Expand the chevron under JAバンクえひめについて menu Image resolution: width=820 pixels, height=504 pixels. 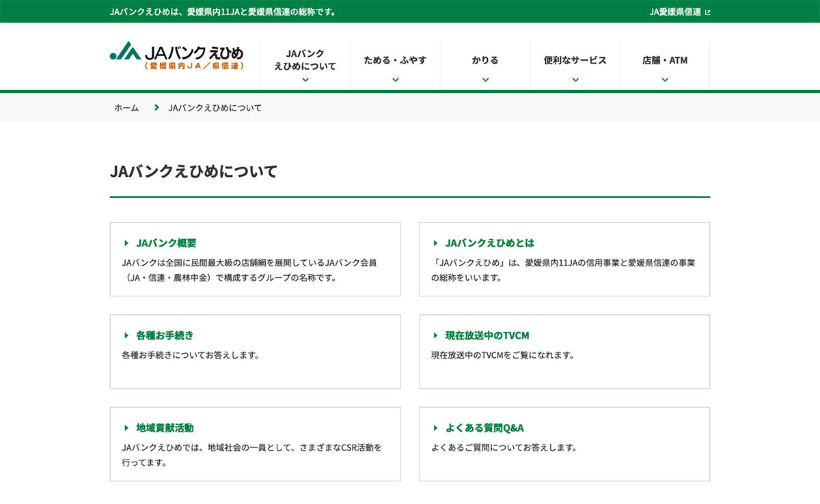point(305,80)
